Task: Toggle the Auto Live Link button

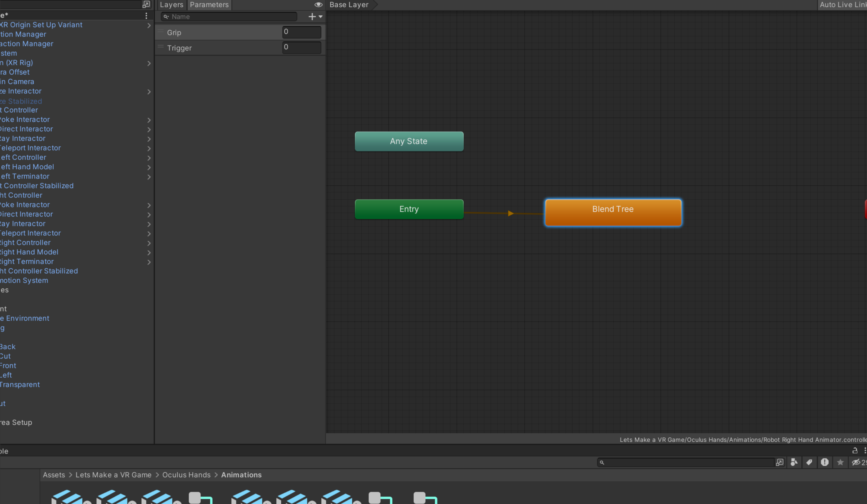Action: pyautogui.click(x=842, y=4)
